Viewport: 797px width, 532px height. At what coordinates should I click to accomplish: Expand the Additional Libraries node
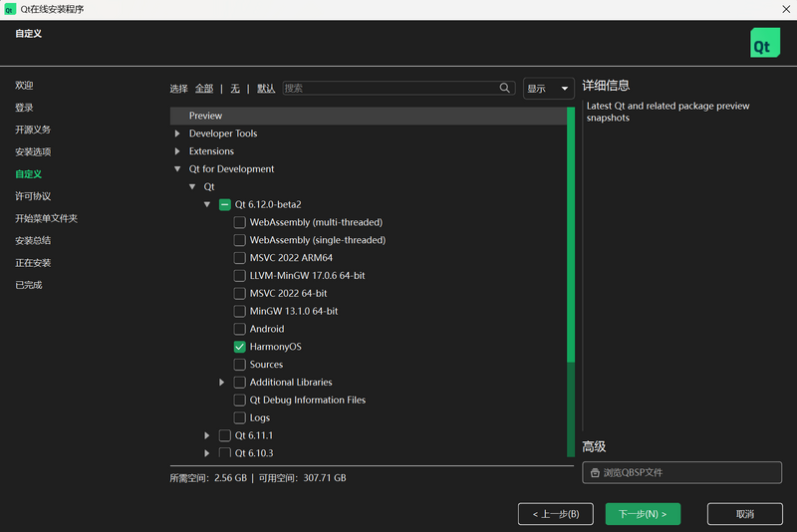[x=221, y=383]
